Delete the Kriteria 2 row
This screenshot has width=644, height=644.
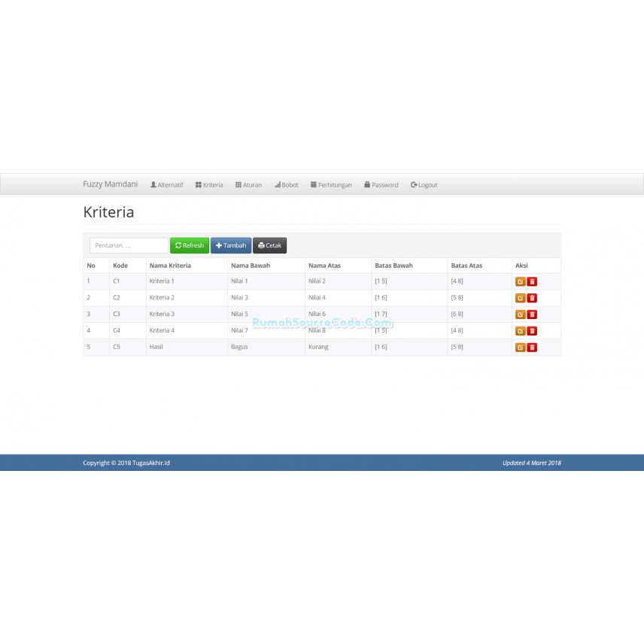point(532,298)
